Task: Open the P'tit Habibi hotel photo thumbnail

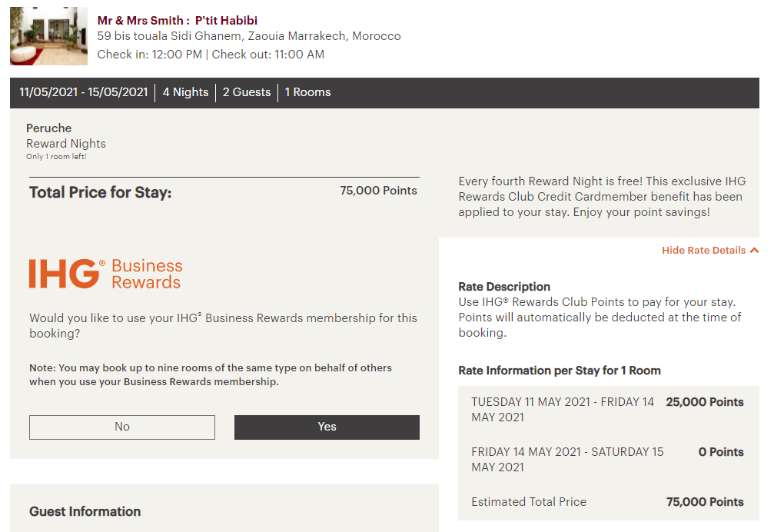Action: pyautogui.click(x=48, y=36)
